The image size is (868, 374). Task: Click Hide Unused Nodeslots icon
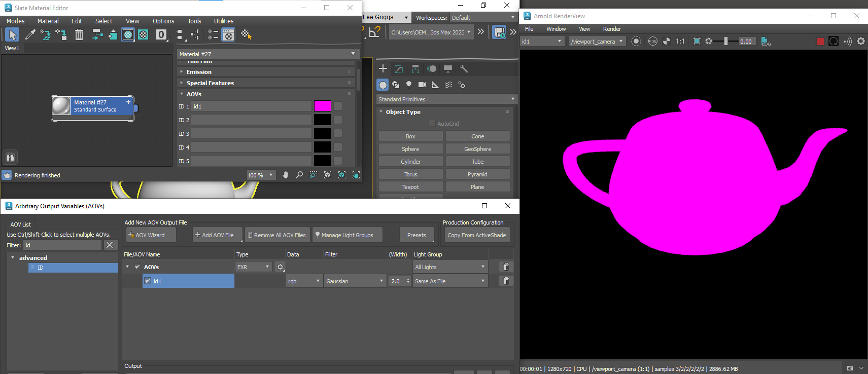[x=113, y=34]
